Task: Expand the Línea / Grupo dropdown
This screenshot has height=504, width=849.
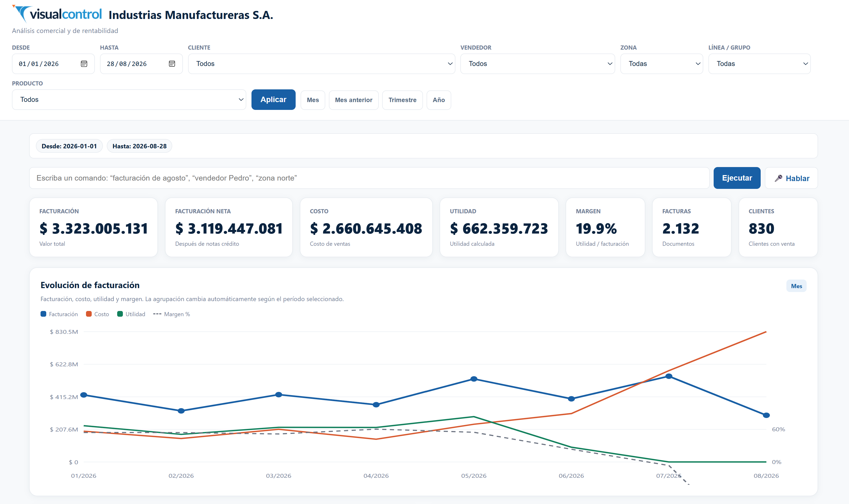Action: click(759, 64)
